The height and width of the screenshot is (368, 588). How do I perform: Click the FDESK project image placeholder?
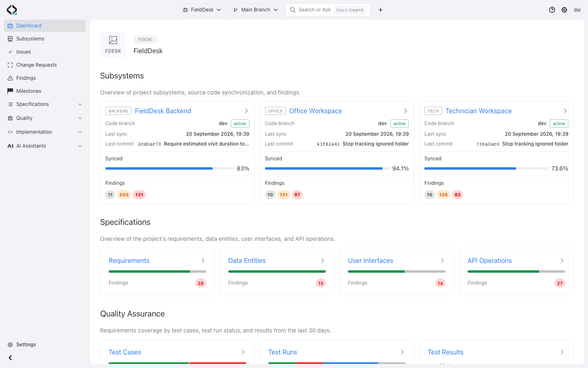coord(113,45)
